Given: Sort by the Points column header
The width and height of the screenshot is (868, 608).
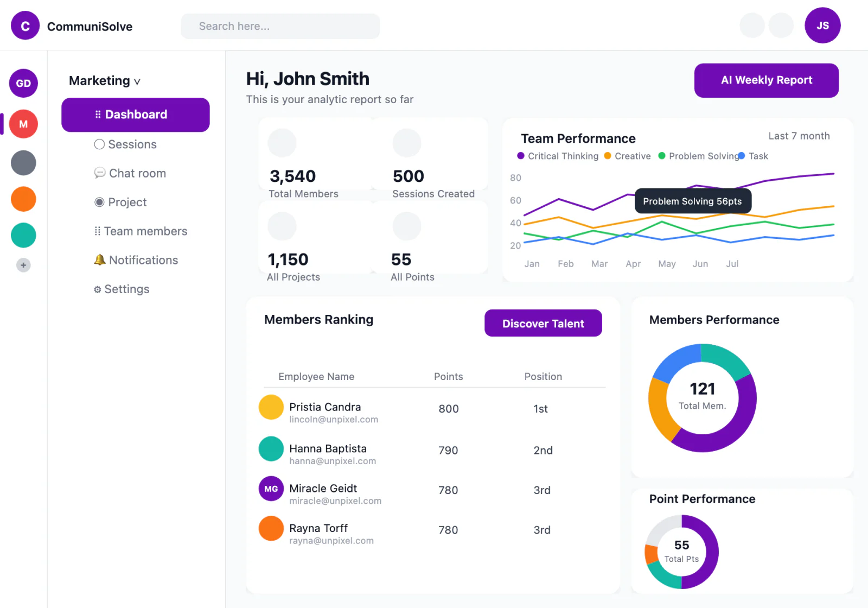Looking at the screenshot, I should click(x=448, y=377).
